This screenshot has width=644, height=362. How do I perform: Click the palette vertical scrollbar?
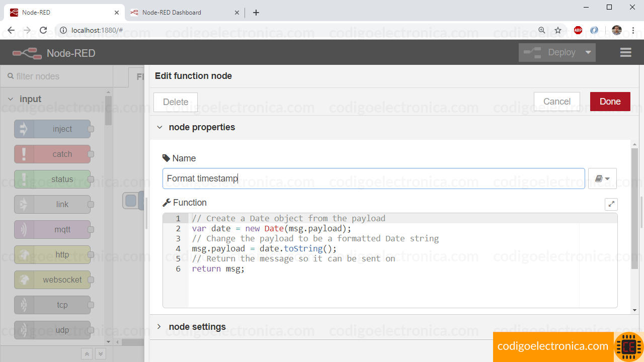tap(108, 111)
